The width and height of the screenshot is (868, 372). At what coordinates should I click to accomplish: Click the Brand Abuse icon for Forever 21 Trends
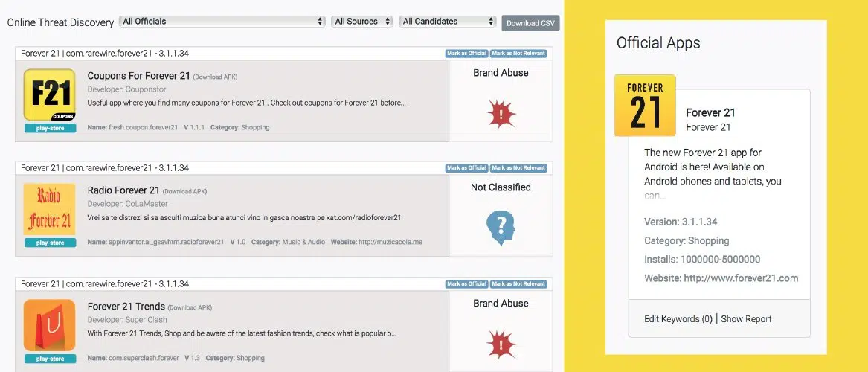pyautogui.click(x=501, y=344)
